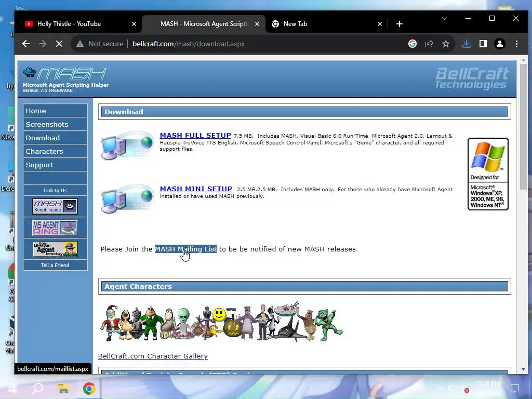Close the MASH tab
The image size is (532, 399).
pyautogui.click(x=257, y=24)
